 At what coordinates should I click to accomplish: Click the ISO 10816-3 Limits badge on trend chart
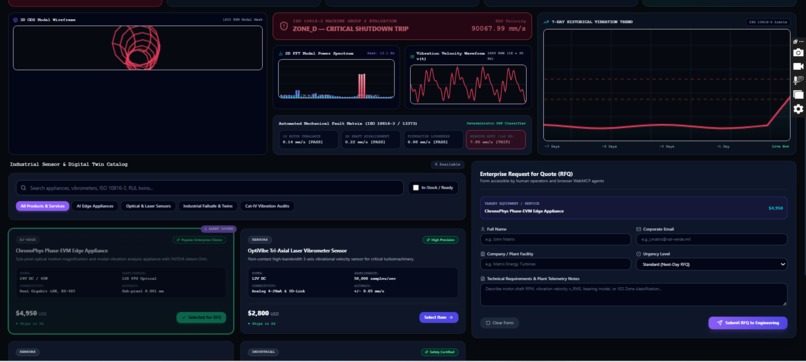click(x=768, y=22)
